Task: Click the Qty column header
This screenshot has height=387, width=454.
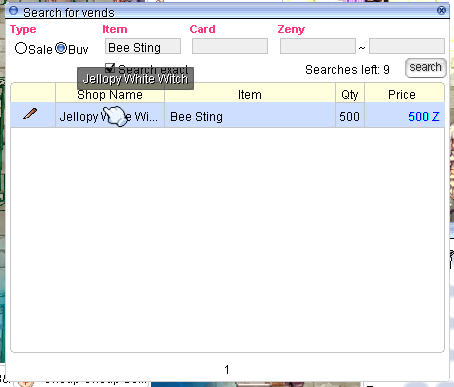Action: [350, 95]
